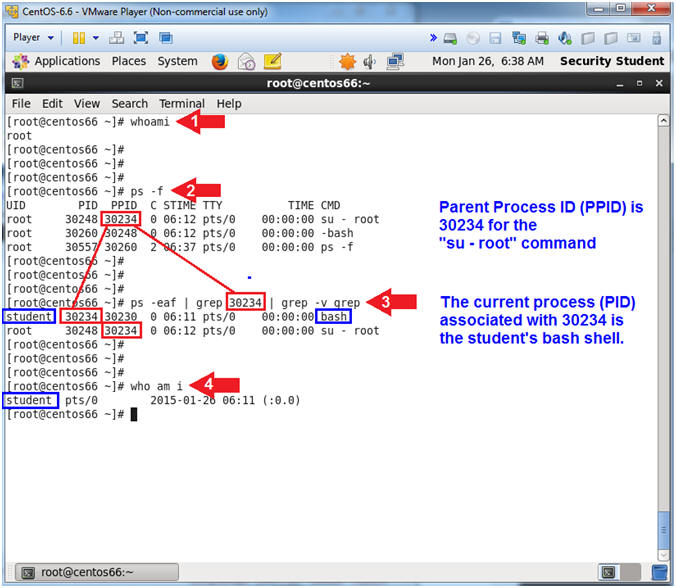Open the Search menu in terminal
676x588 pixels.
(129, 103)
